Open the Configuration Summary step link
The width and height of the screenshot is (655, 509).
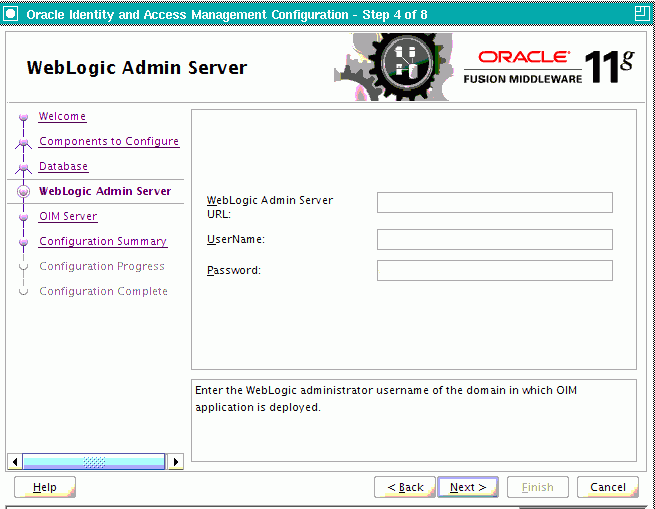[x=103, y=242]
